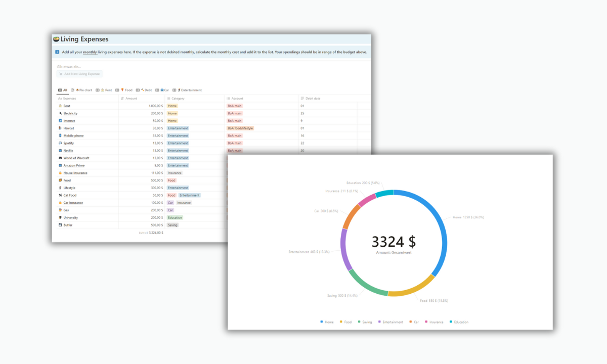Click the paw icon next to Cat Food
This screenshot has height=364, width=607.
point(60,195)
